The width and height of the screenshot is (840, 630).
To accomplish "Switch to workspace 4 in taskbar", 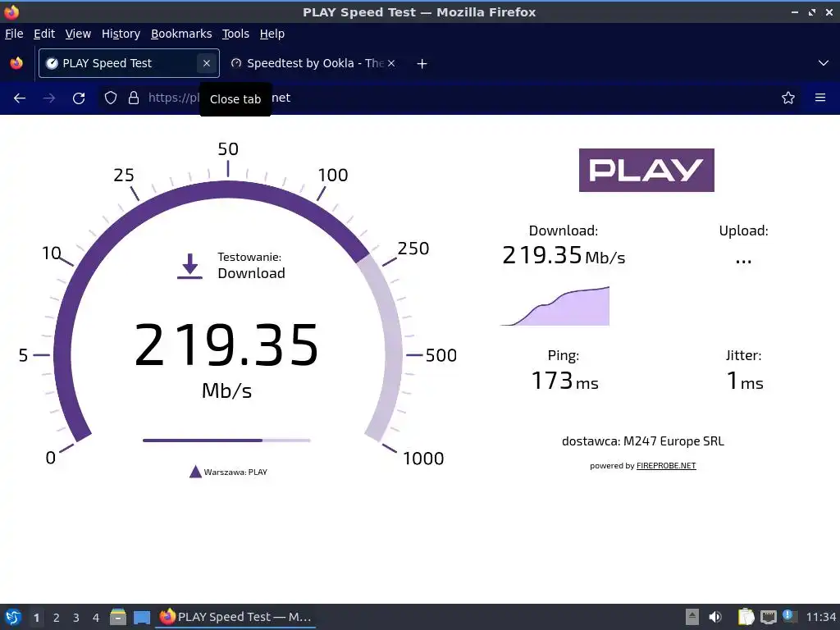I will pyautogui.click(x=96, y=618).
